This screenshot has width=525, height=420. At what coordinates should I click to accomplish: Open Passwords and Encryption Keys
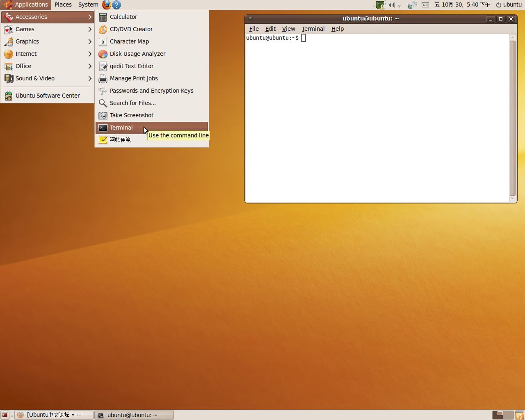tap(152, 91)
